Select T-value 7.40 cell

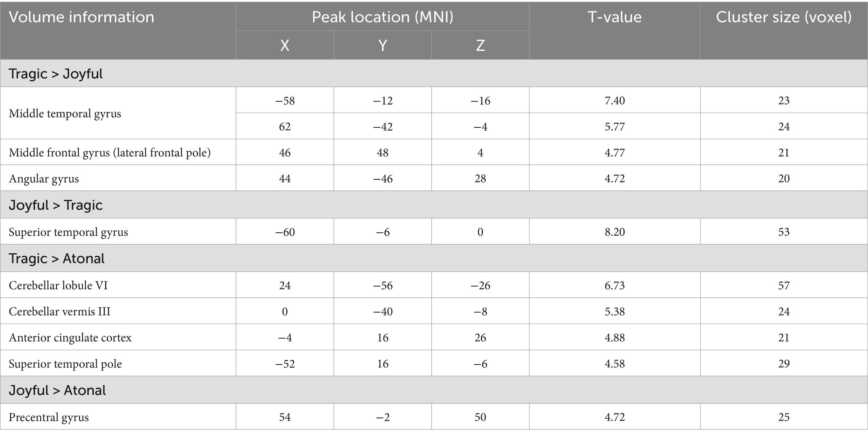pos(614,100)
